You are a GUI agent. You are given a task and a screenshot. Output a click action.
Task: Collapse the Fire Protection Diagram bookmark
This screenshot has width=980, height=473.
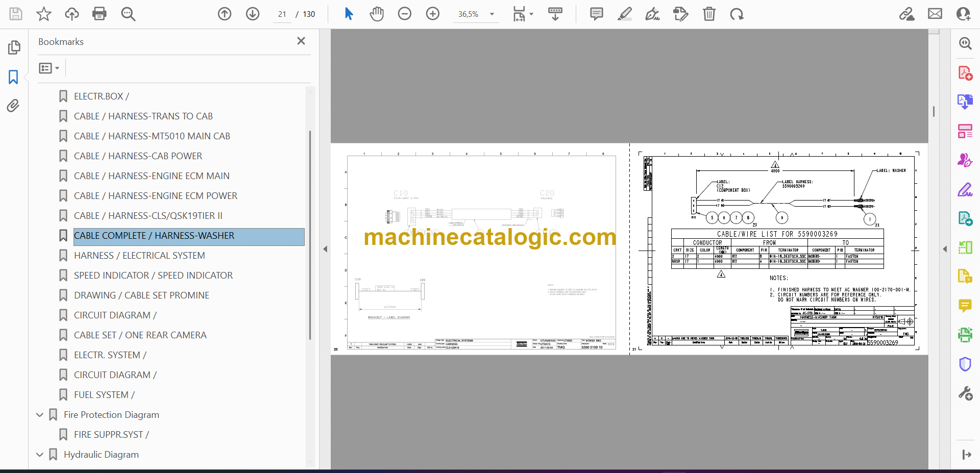click(40, 415)
